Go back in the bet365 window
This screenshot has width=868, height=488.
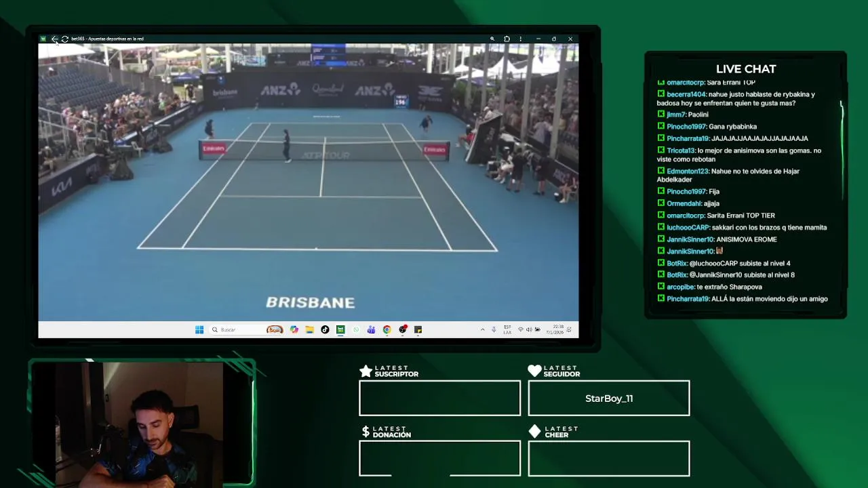pyautogui.click(x=54, y=39)
